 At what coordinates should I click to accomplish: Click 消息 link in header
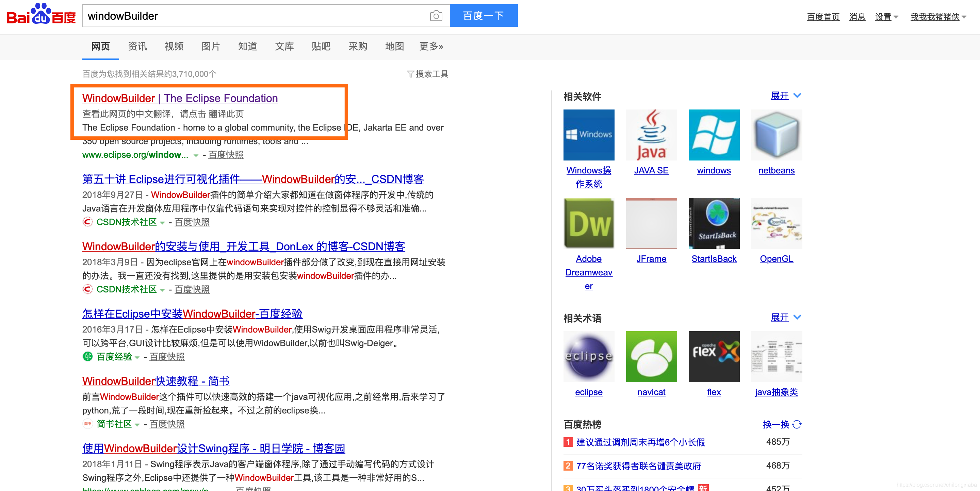(857, 17)
